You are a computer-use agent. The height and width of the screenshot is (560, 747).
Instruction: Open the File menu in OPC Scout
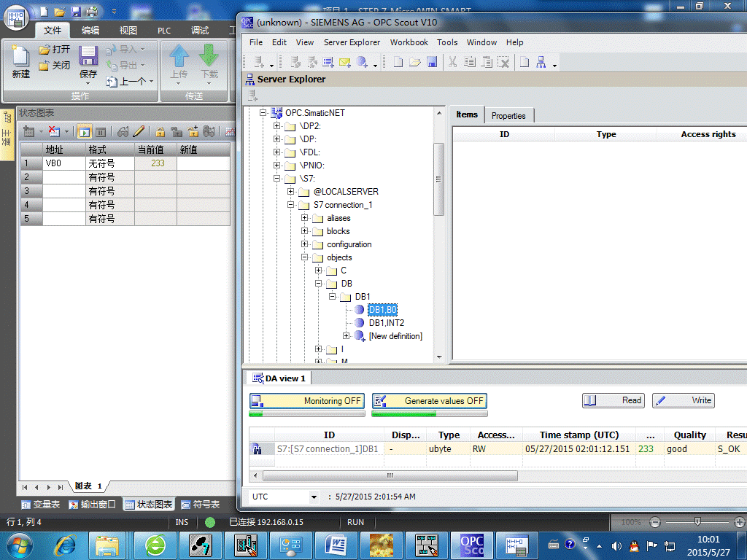(x=256, y=42)
